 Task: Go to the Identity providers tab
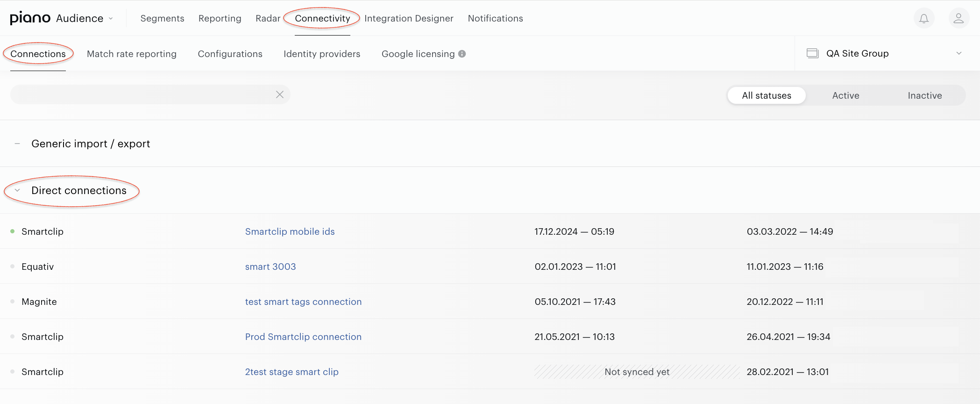(x=322, y=54)
